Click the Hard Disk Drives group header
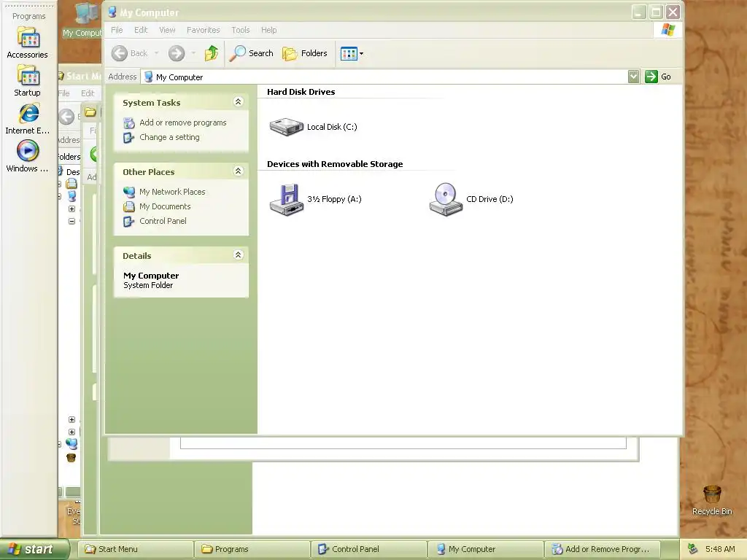The image size is (747, 560). [x=301, y=92]
